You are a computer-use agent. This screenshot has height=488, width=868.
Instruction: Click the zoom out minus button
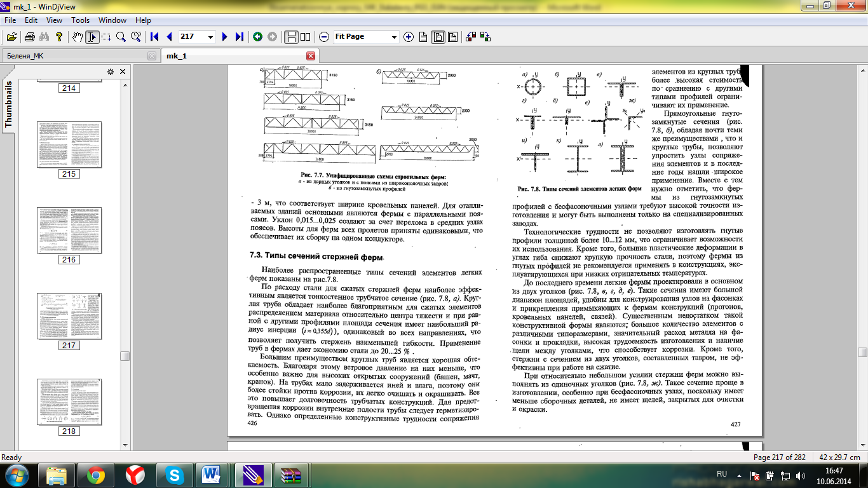pos(324,37)
